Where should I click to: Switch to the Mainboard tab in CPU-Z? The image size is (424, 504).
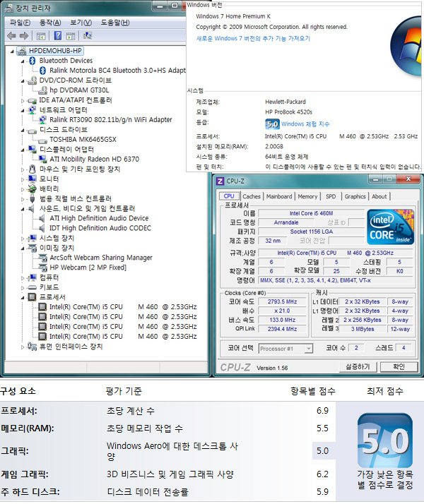[278, 196]
